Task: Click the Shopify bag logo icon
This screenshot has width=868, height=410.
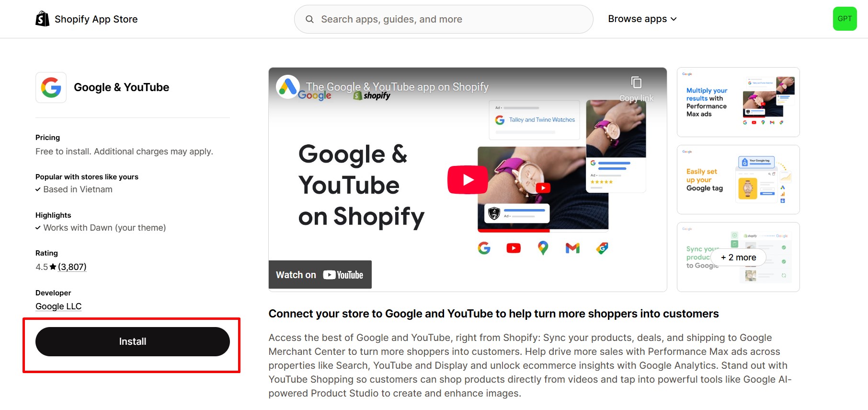Action: 43,19
